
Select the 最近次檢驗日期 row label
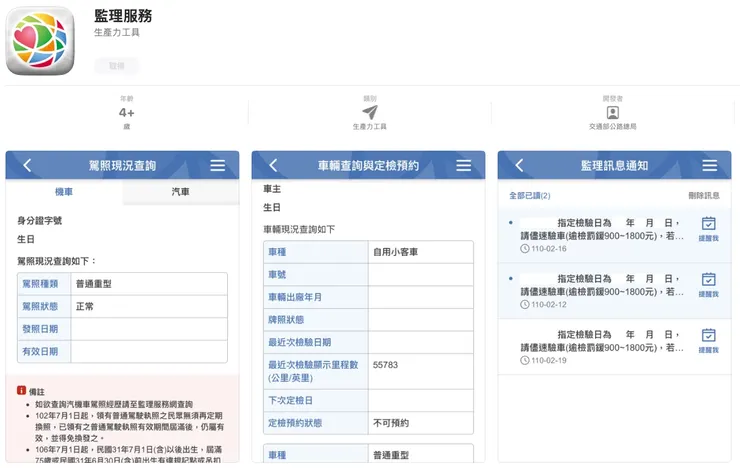coord(300,342)
